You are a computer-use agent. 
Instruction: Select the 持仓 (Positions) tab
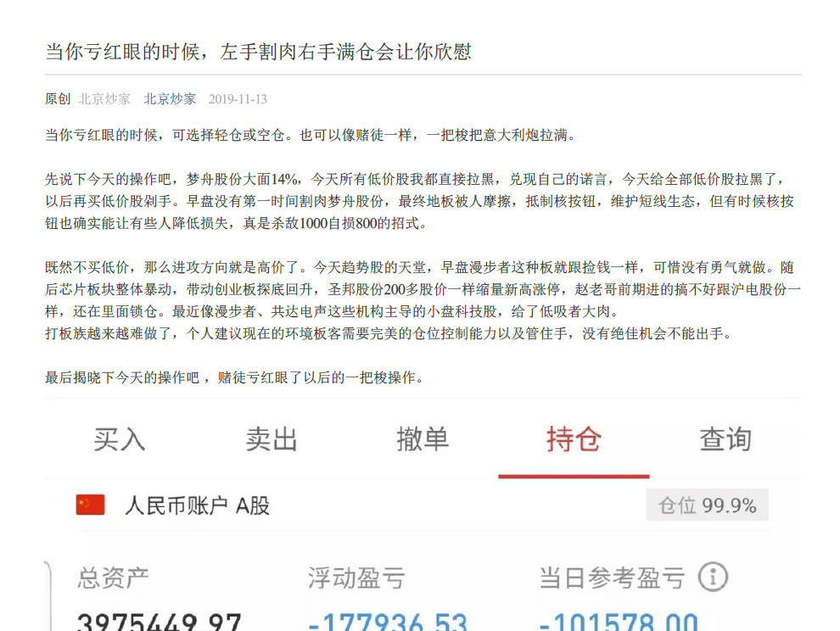pyautogui.click(x=574, y=440)
